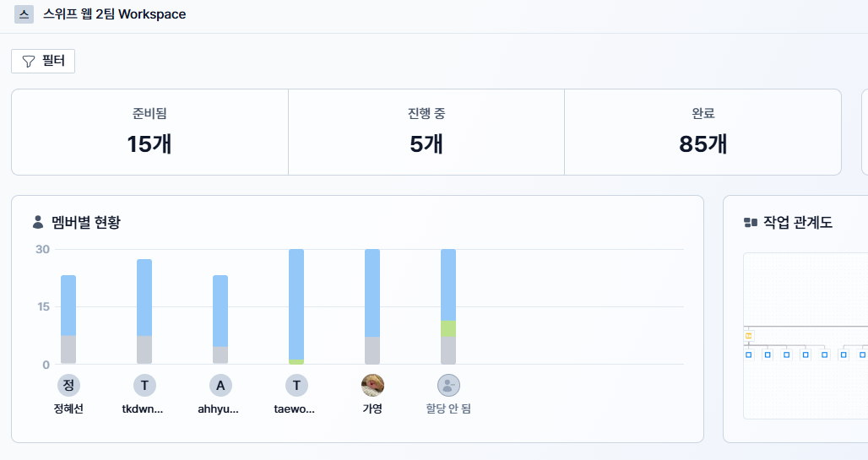Click the 작업 관계도 panel heading
The height and width of the screenshot is (460, 868).
click(x=798, y=223)
